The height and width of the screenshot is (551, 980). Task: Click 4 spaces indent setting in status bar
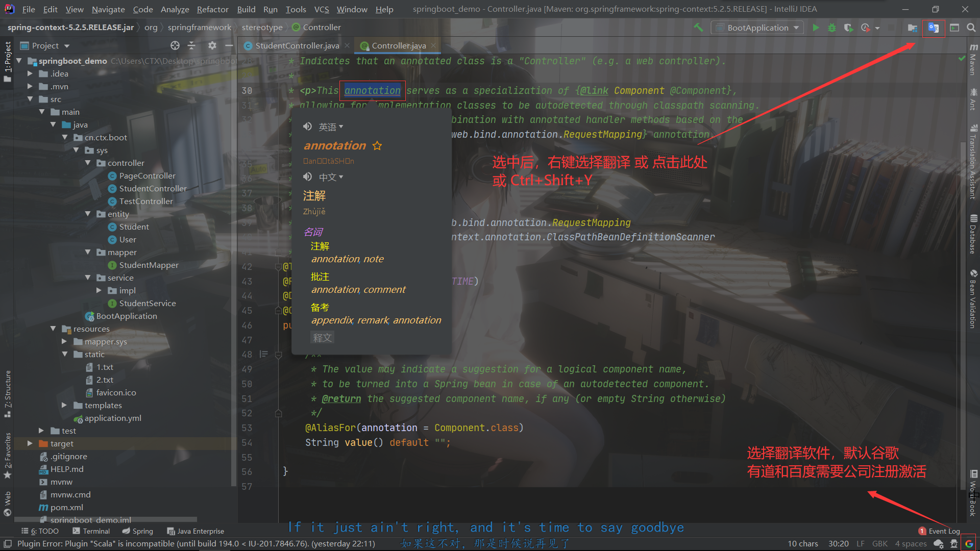(911, 544)
